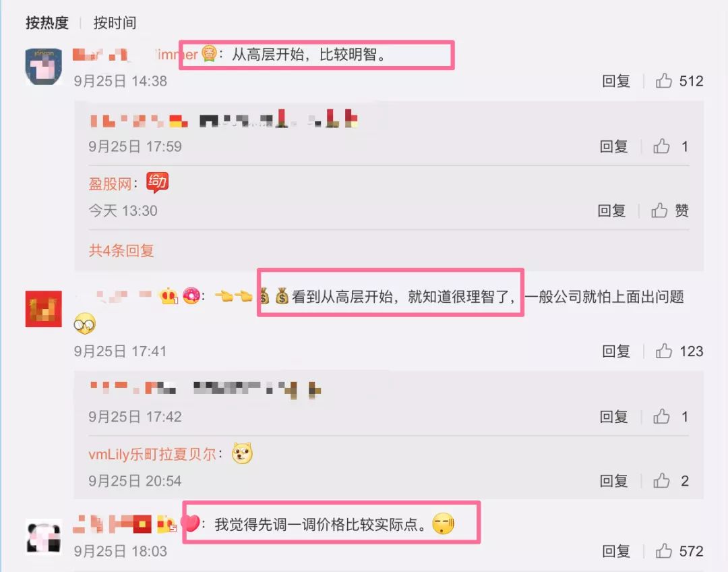The height and width of the screenshot is (572, 728).
Task: Reply to the 9月25日 17:41 comment
Action: click(x=615, y=351)
